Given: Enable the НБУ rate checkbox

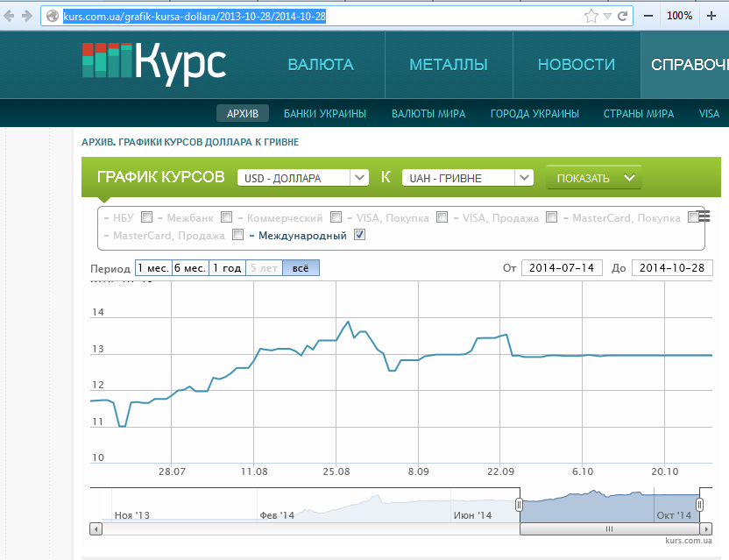Looking at the screenshot, I should 146,217.
